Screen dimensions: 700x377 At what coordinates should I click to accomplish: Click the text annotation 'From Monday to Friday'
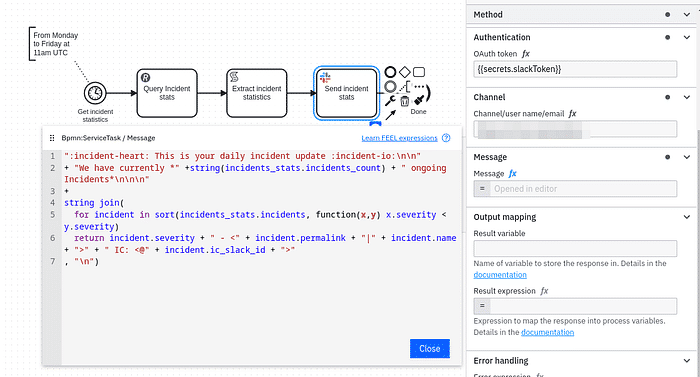[55, 44]
